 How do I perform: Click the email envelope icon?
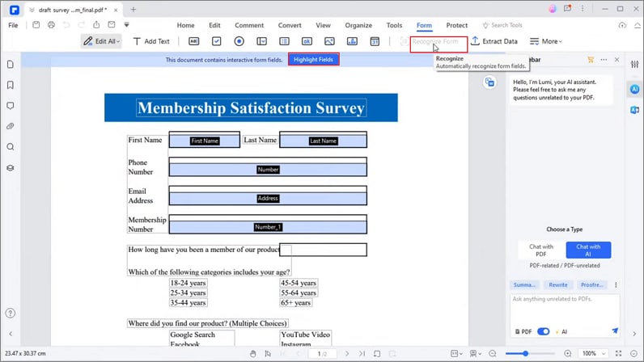click(112, 25)
